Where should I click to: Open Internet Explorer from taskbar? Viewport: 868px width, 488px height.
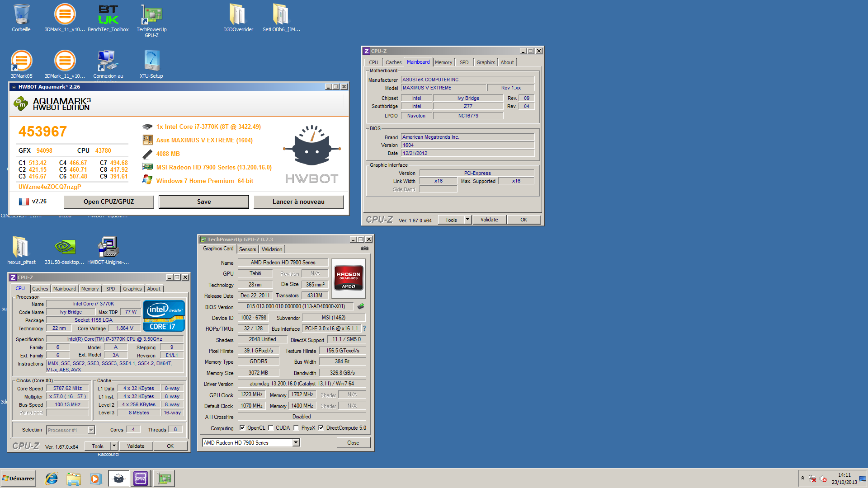(x=52, y=479)
